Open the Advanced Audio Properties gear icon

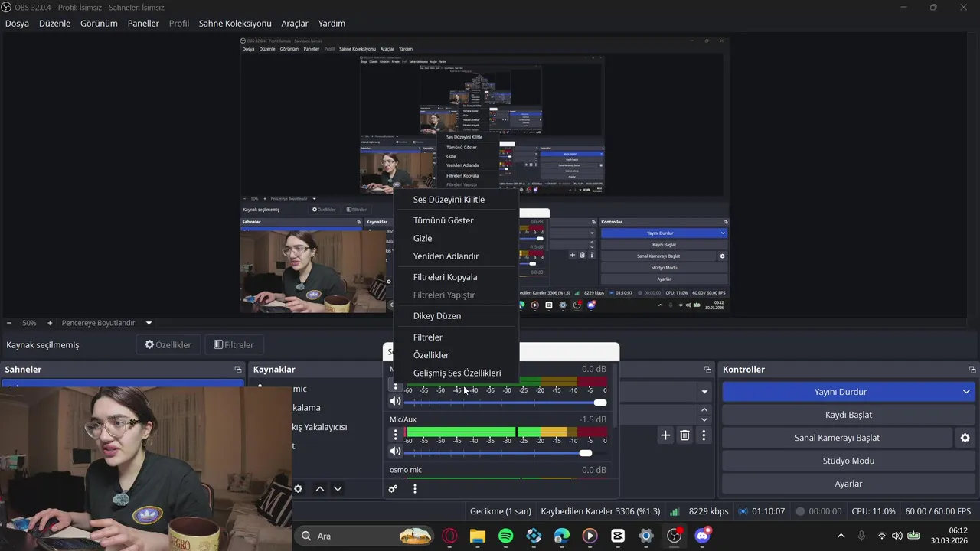pyautogui.click(x=393, y=489)
